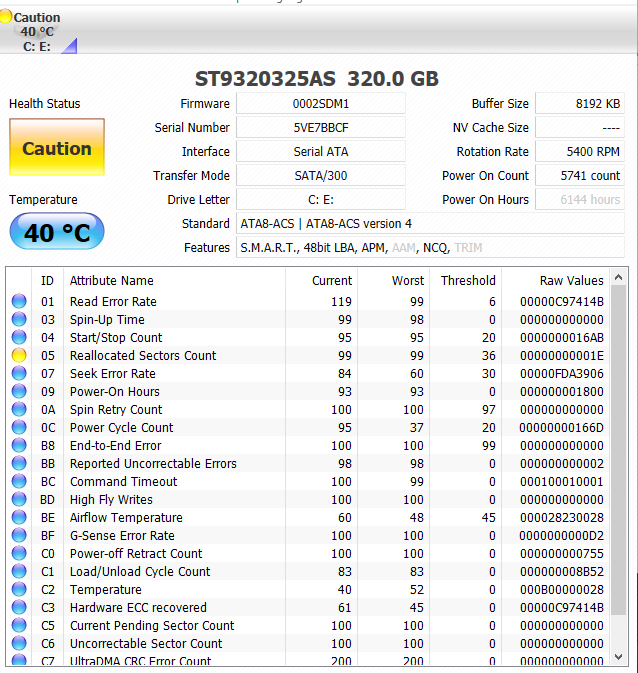Click the Firmware field 0002SDM1
This screenshot has width=638, height=673.
321,103
